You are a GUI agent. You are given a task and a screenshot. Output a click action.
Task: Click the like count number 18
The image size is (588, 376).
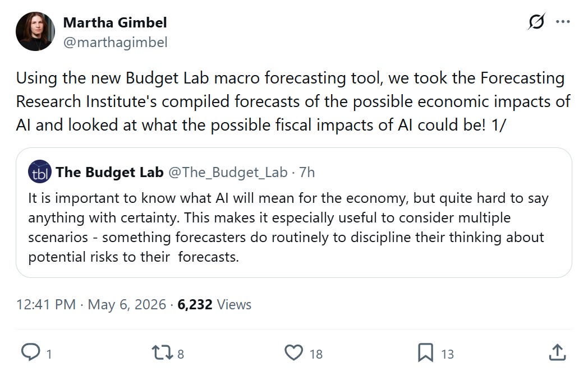[316, 354]
